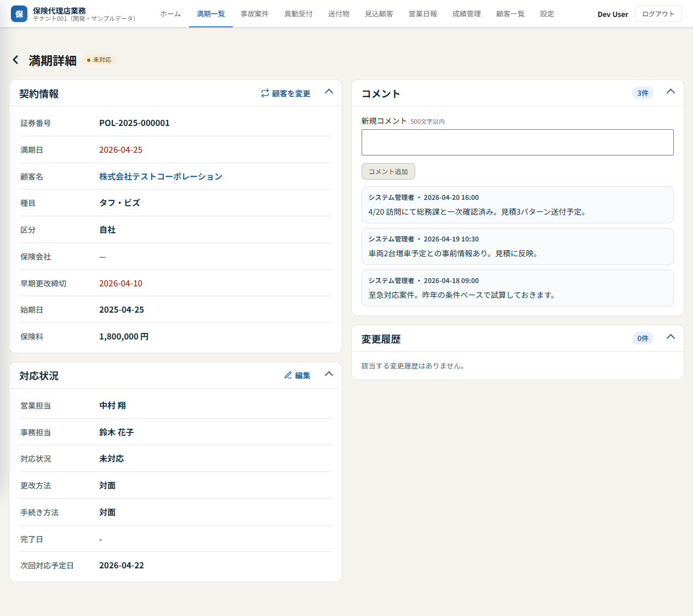Click the 区分 value 自社
The image size is (693, 616).
[107, 230]
